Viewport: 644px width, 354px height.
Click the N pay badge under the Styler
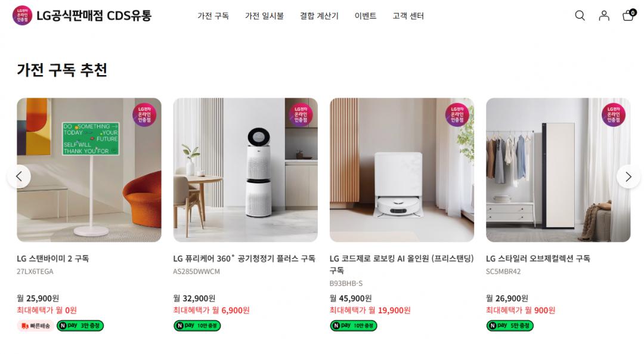click(x=510, y=325)
